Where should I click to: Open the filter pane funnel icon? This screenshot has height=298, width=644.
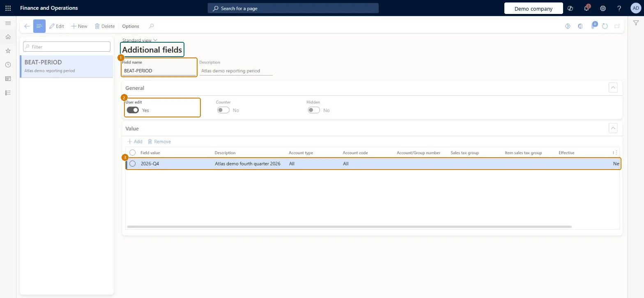click(636, 23)
